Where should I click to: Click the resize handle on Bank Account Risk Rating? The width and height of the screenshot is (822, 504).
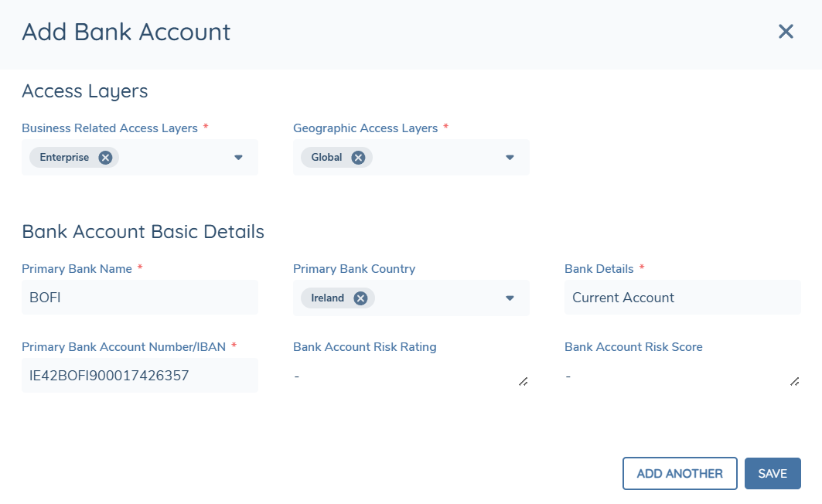pyautogui.click(x=524, y=381)
